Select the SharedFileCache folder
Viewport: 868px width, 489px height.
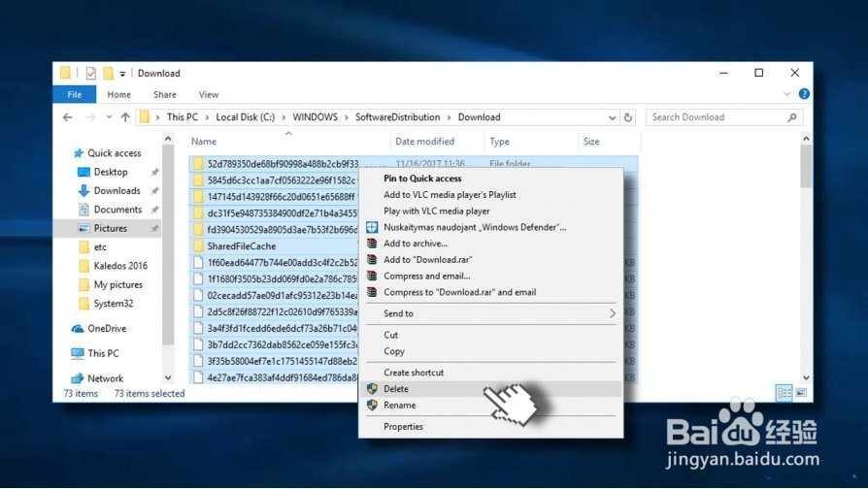(242, 246)
